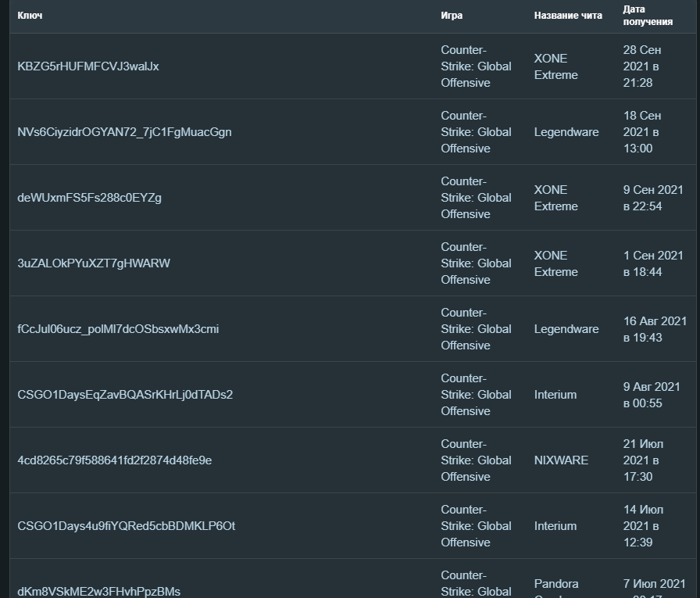Click key 3uZALOkPYuXZT7gHWARW
The width and height of the screenshot is (700, 598).
(x=93, y=263)
